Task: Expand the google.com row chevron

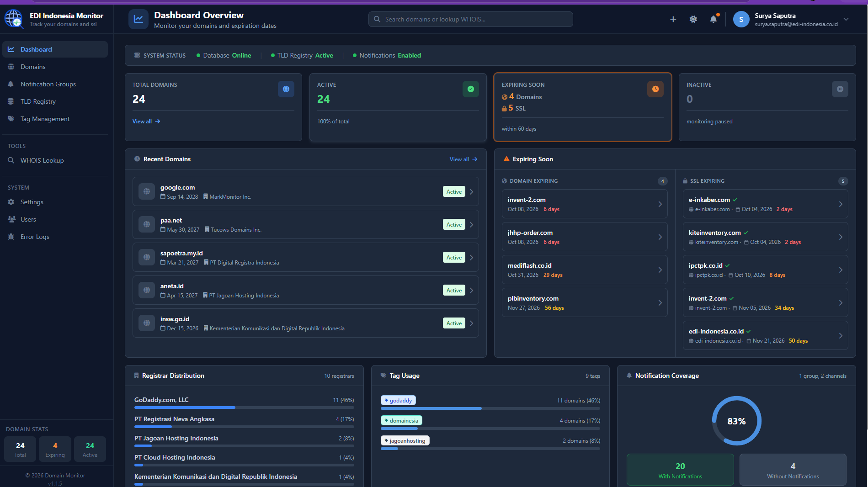Action: coord(472,192)
